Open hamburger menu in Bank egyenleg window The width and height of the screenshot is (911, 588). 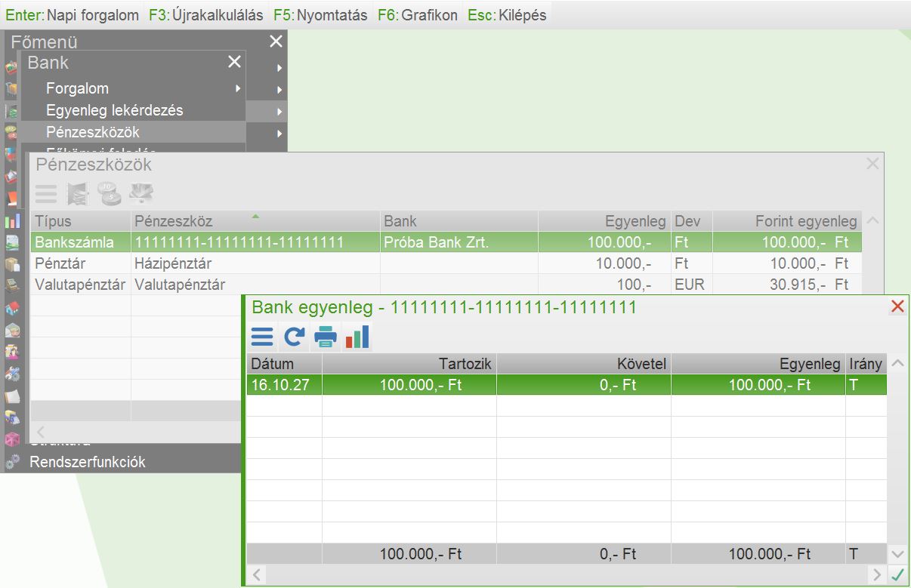click(x=262, y=337)
